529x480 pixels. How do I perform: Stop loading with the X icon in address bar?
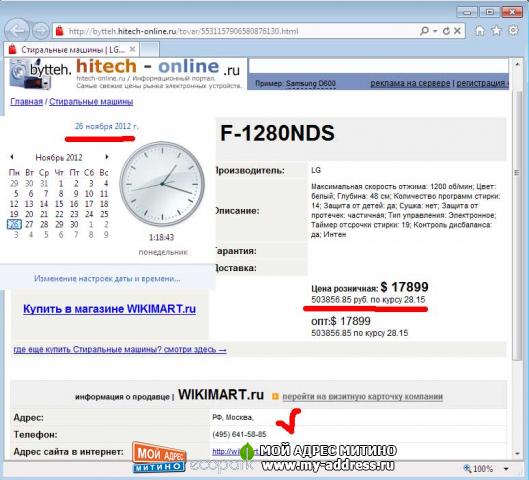[457, 31]
